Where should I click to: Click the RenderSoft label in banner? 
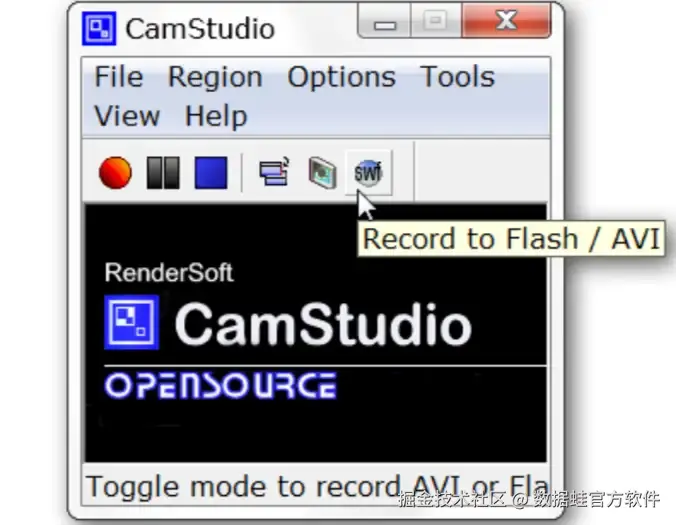click(169, 273)
